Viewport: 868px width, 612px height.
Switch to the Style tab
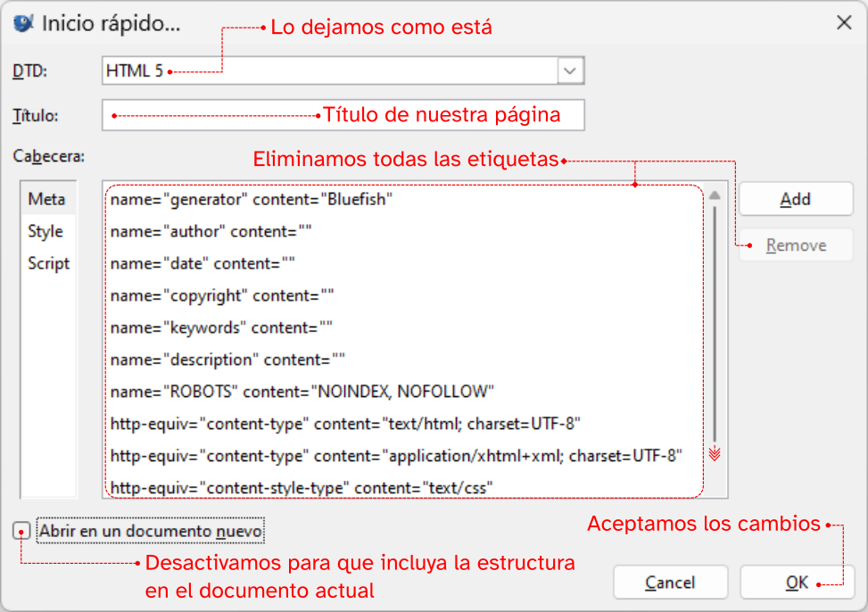(x=45, y=231)
